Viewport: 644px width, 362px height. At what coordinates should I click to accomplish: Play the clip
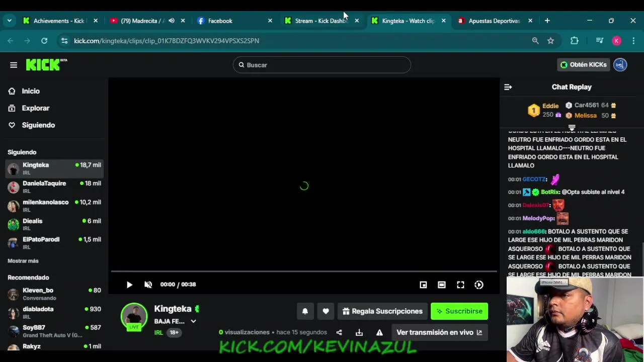pyautogui.click(x=129, y=285)
